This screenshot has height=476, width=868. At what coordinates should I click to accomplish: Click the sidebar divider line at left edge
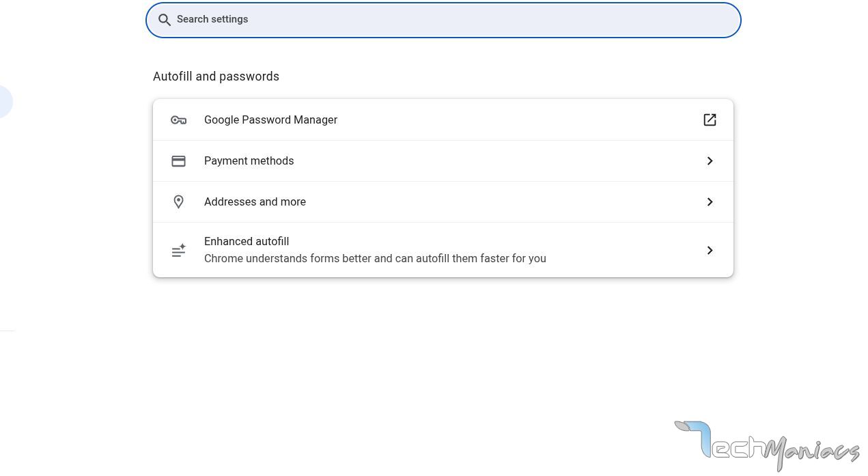[7, 331]
